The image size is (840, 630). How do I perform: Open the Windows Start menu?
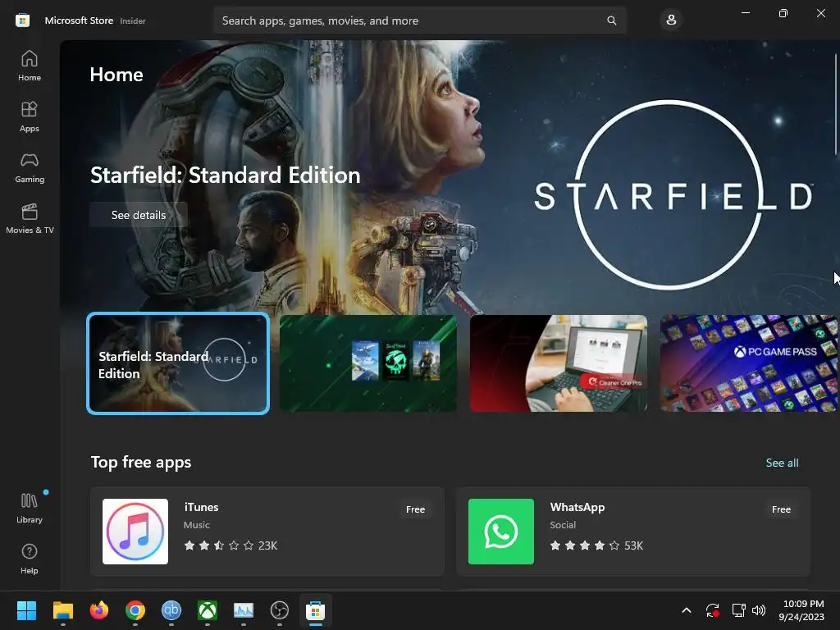[26, 610]
